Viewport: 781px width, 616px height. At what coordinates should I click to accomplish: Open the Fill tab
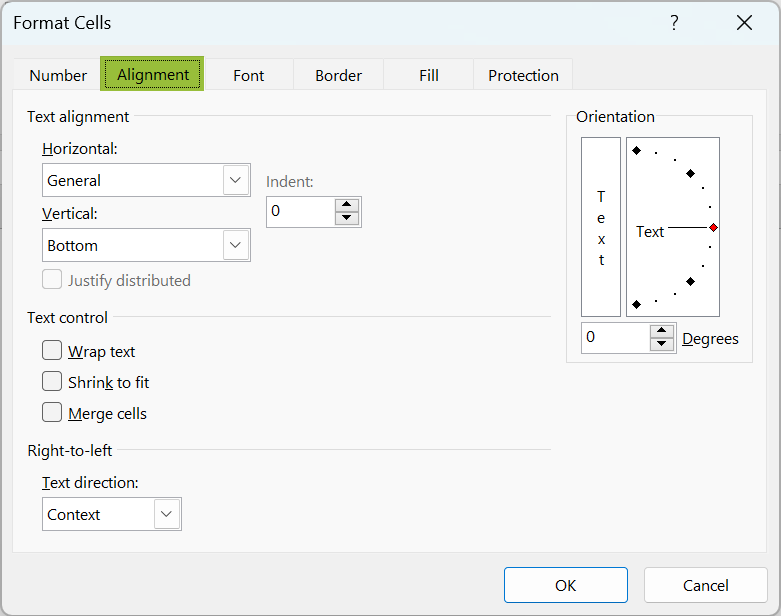pos(428,75)
